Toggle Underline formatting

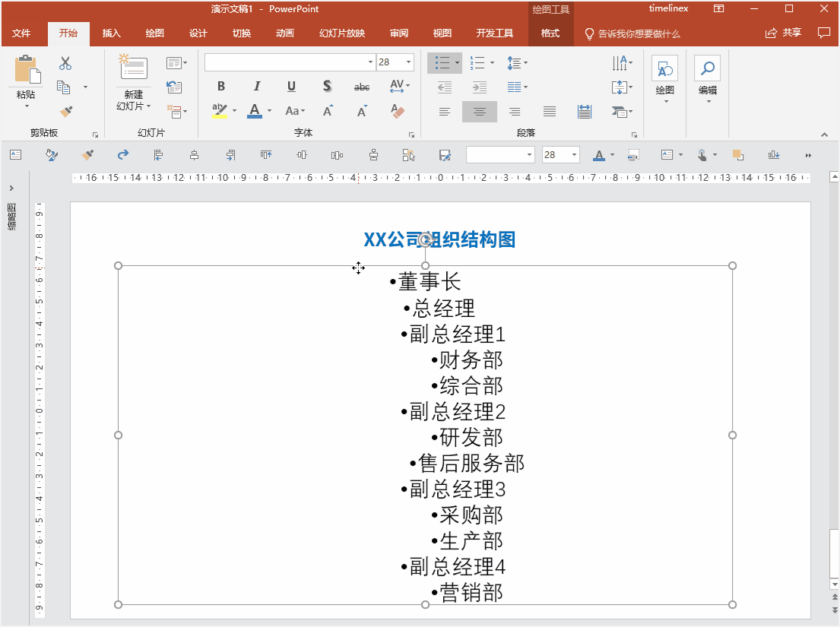point(291,87)
